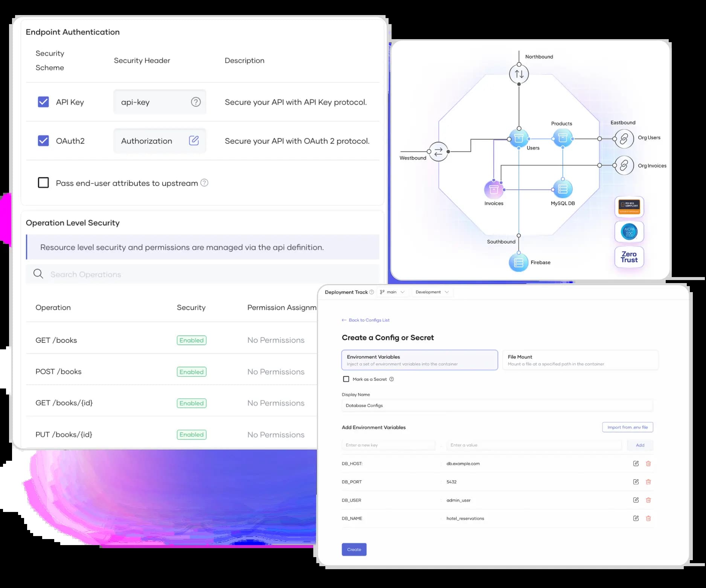Select the Invoices component node
Image resolution: width=706 pixels, height=588 pixels.
(494, 189)
